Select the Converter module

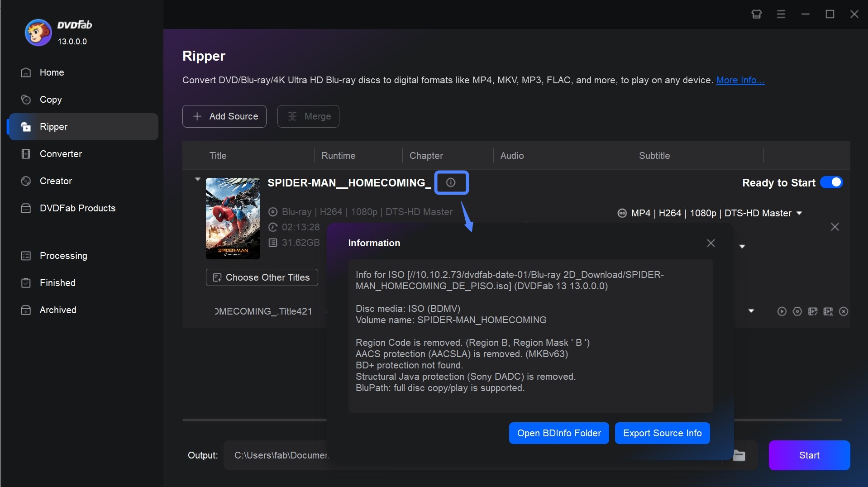tap(61, 154)
